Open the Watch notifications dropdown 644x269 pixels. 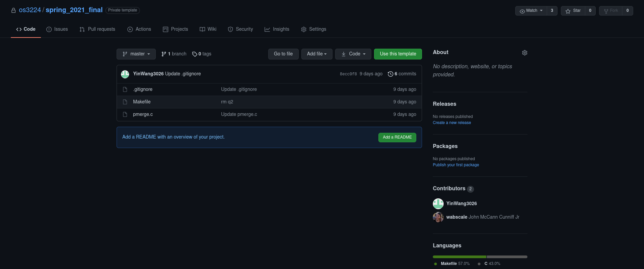531,11
